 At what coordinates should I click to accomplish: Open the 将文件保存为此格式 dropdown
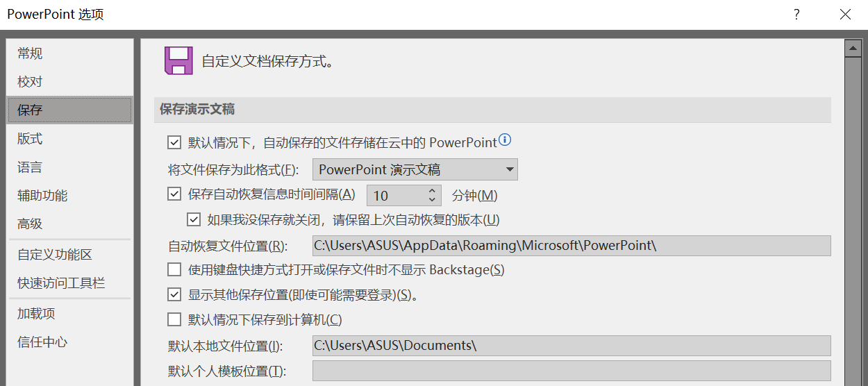415,169
